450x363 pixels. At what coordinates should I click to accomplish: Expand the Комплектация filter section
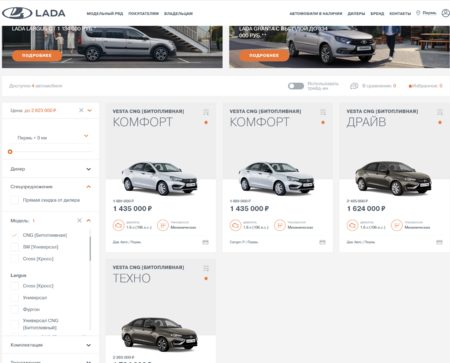(x=51, y=345)
